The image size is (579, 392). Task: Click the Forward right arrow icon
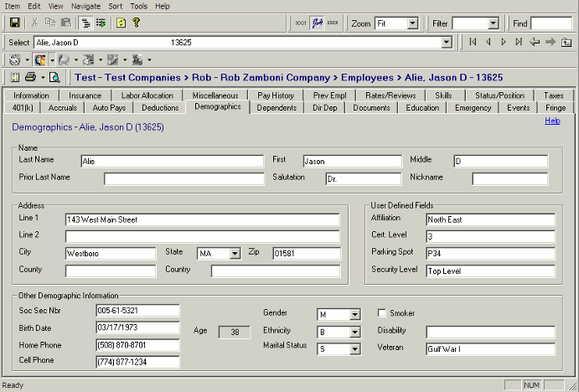551,42
